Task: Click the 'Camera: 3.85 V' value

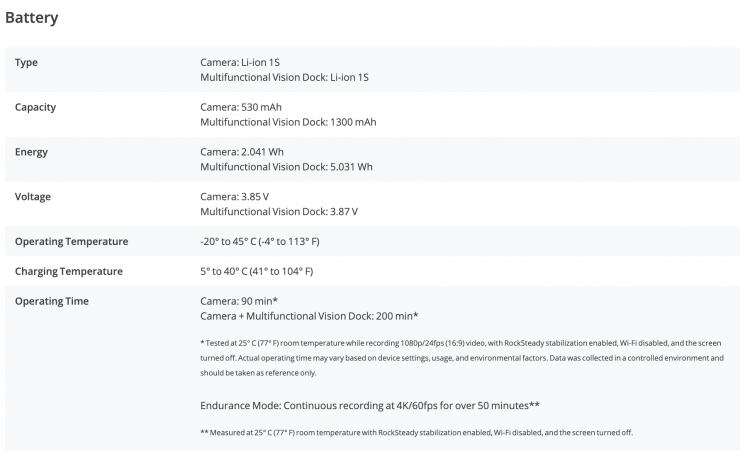Action: click(x=237, y=197)
